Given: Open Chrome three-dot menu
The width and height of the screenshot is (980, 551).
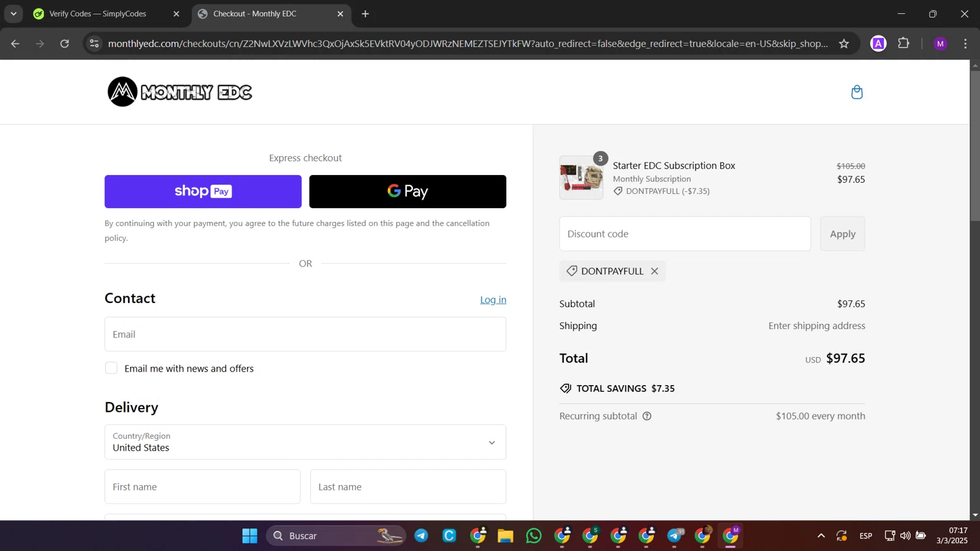Looking at the screenshot, I should click(x=966, y=44).
